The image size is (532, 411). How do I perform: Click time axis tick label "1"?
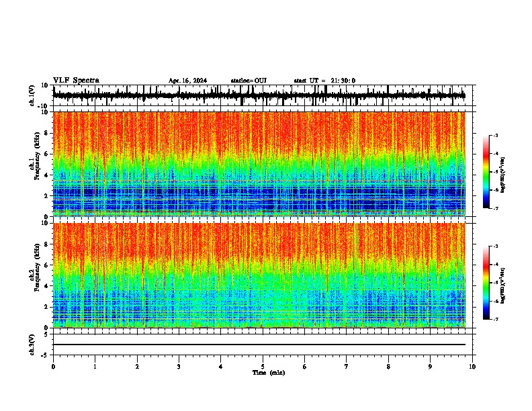95,367
